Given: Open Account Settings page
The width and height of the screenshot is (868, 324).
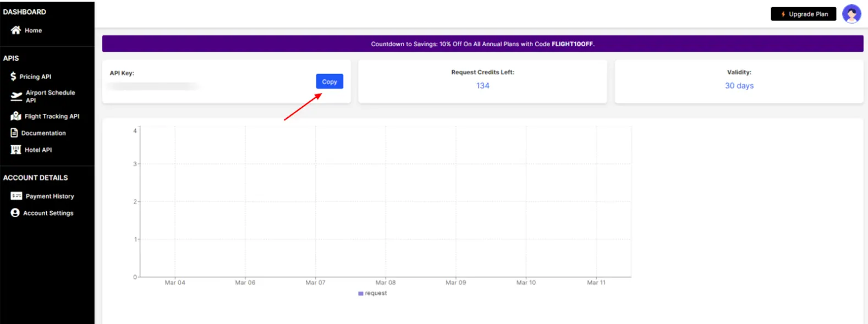Looking at the screenshot, I should coord(48,213).
